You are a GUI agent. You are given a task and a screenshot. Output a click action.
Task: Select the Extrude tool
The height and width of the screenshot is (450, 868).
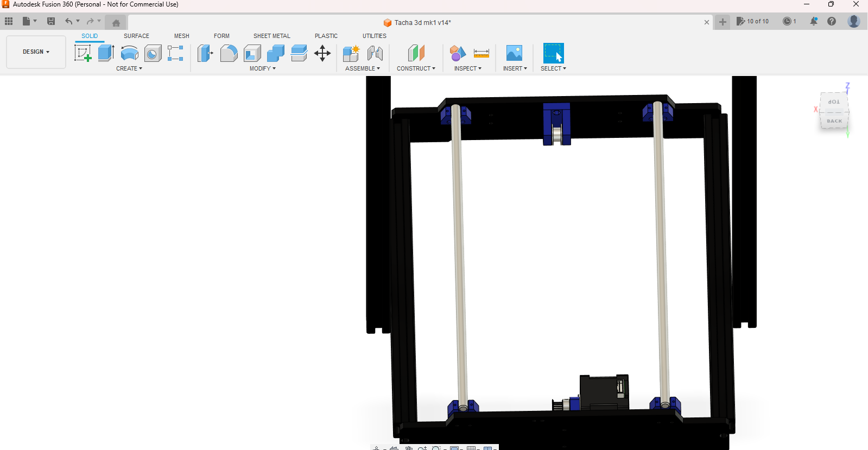[x=106, y=53]
